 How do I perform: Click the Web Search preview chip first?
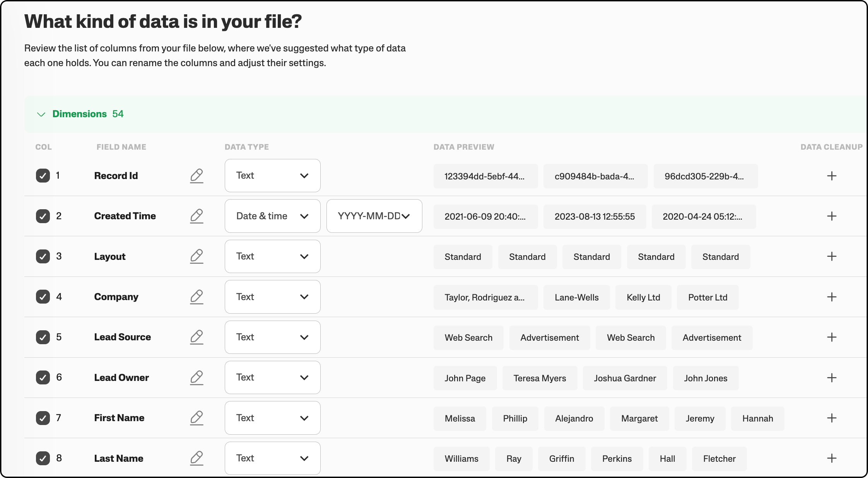point(468,338)
